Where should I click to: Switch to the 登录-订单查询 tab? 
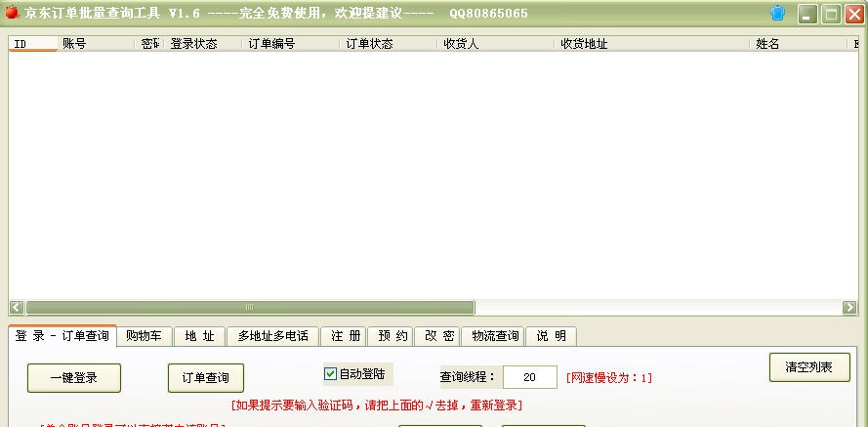pos(62,336)
